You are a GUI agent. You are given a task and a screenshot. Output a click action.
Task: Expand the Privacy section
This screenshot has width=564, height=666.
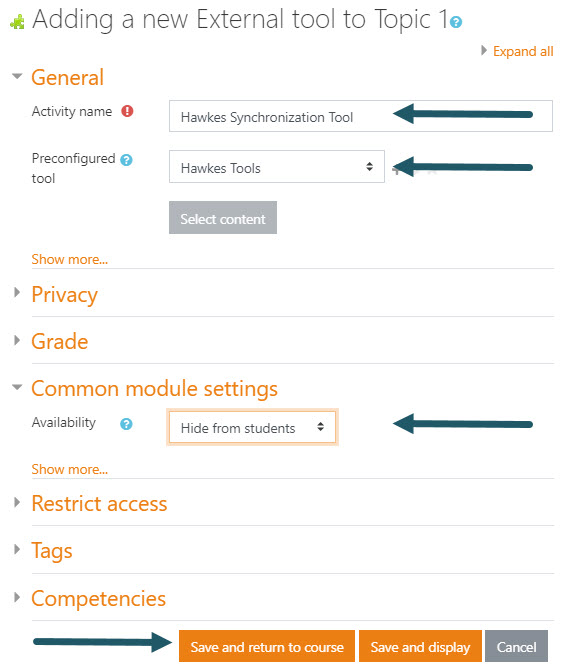(x=65, y=294)
